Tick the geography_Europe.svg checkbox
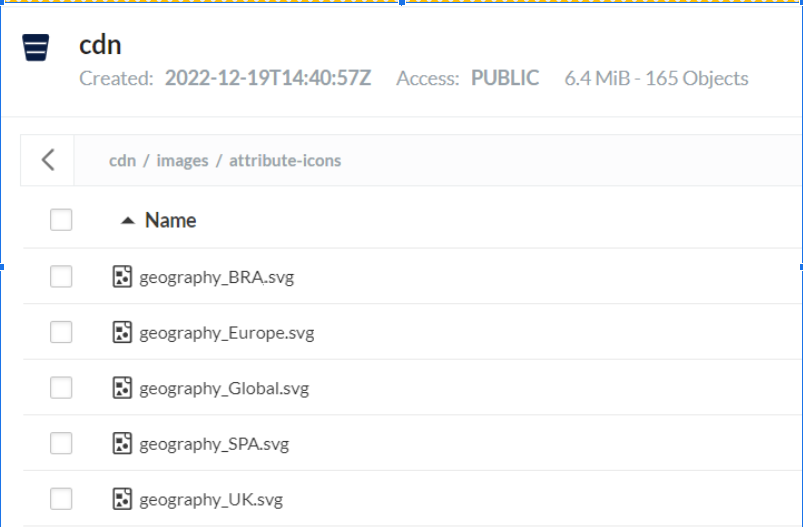 coord(61,332)
